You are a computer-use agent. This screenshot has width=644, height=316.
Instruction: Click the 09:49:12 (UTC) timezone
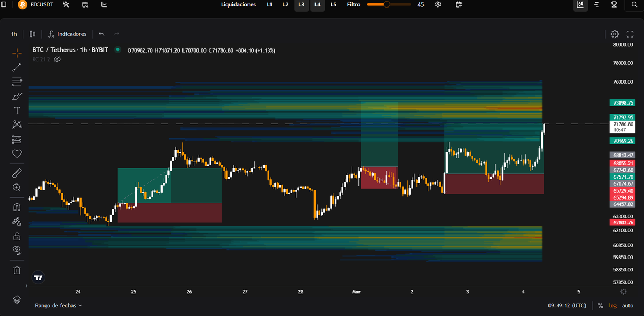point(567,305)
